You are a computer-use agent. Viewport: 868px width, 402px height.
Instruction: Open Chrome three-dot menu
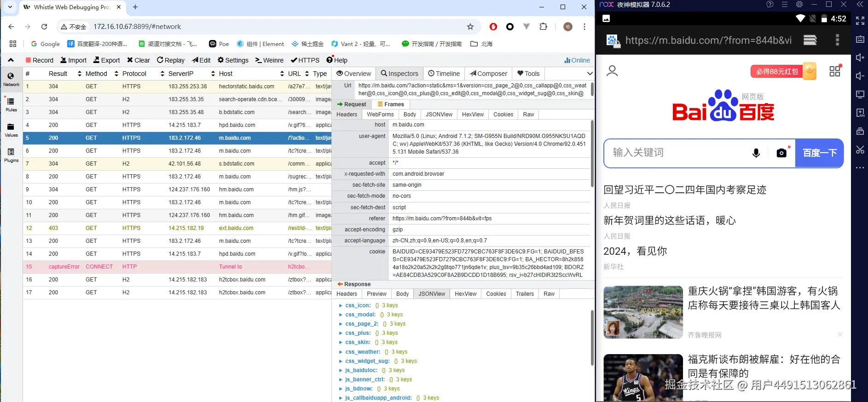tap(584, 27)
